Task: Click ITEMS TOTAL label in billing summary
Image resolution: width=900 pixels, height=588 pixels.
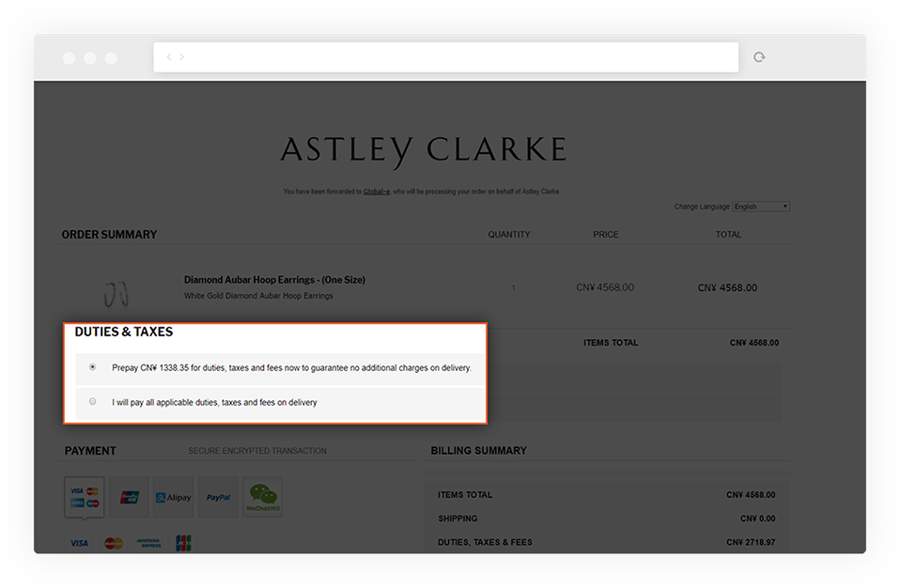Action: pos(465,495)
